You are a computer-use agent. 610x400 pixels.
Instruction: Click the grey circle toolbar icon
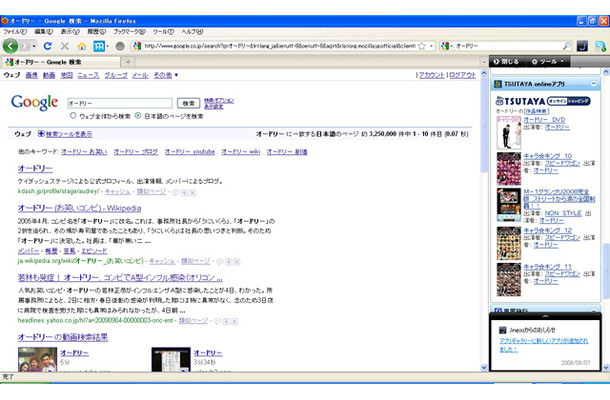120,46
